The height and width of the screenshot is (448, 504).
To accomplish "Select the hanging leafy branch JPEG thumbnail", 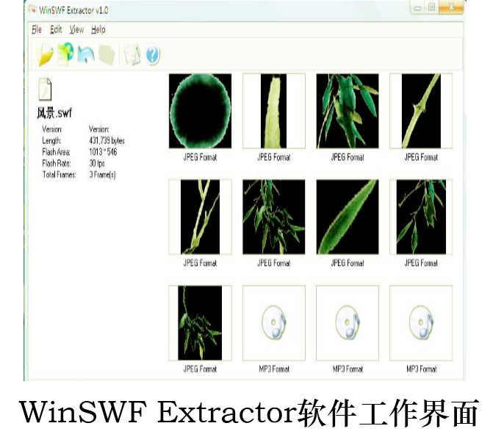I will click(x=200, y=323).
